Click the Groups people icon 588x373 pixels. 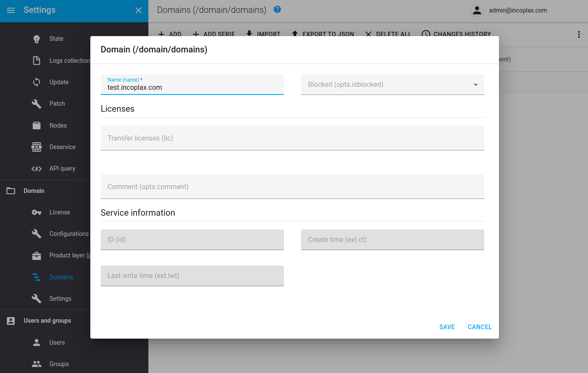(37, 364)
